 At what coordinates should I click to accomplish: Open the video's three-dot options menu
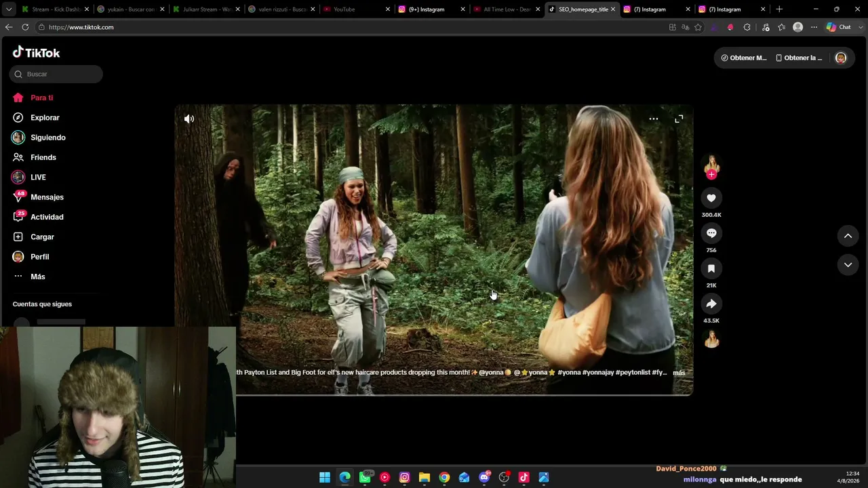point(654,119)
